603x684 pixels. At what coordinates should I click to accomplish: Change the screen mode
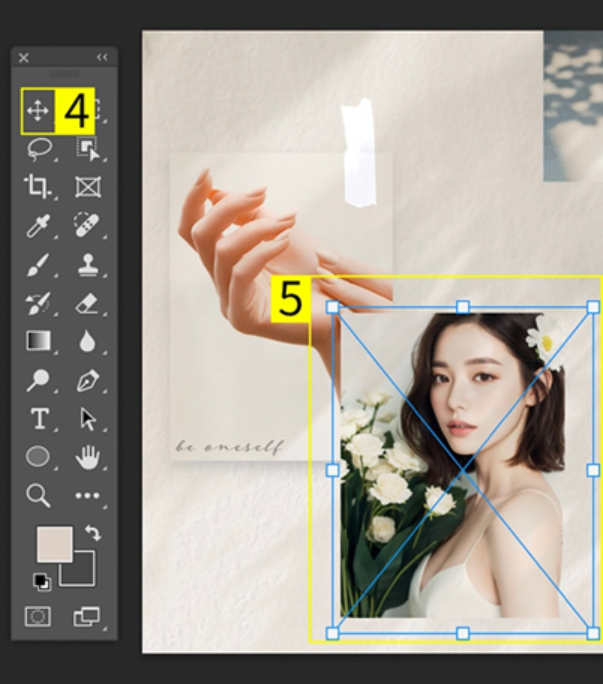tap(86, 616)
